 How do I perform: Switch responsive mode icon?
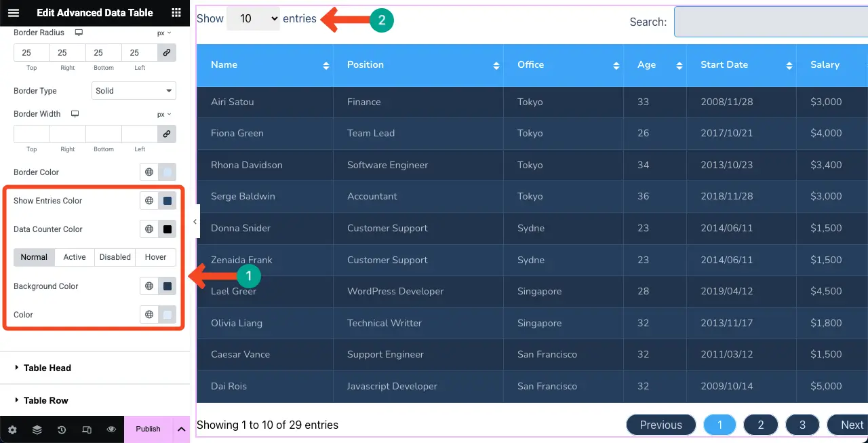pos(87,429)
